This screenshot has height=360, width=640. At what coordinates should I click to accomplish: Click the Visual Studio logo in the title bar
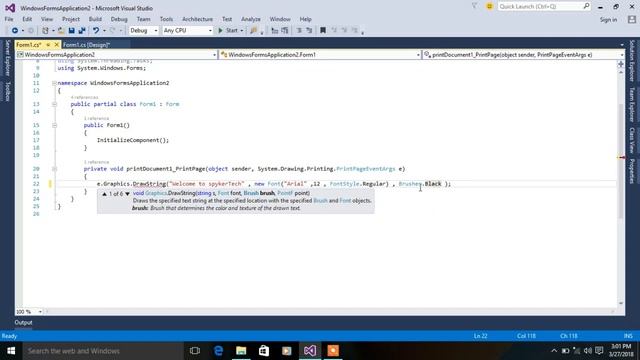tap(10, 8)
